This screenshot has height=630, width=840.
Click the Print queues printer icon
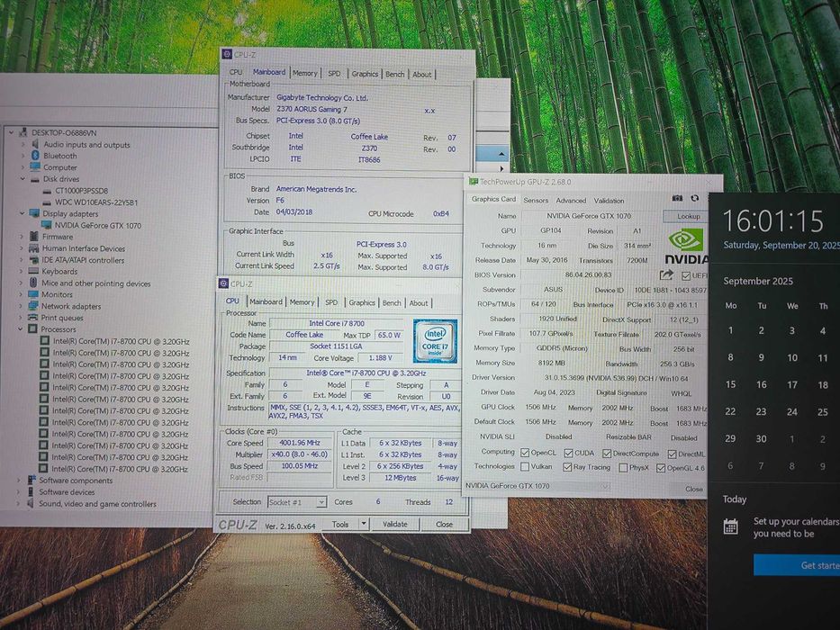point(33,318)
